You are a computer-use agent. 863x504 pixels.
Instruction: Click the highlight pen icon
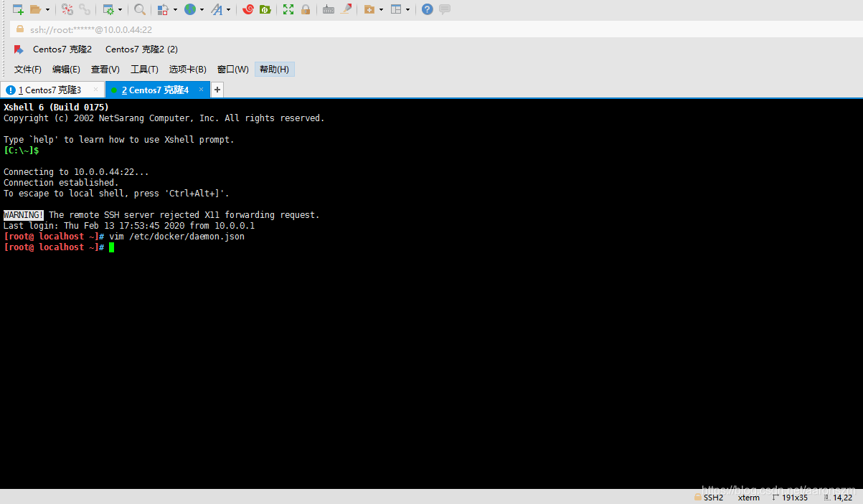tap(346, 9)
